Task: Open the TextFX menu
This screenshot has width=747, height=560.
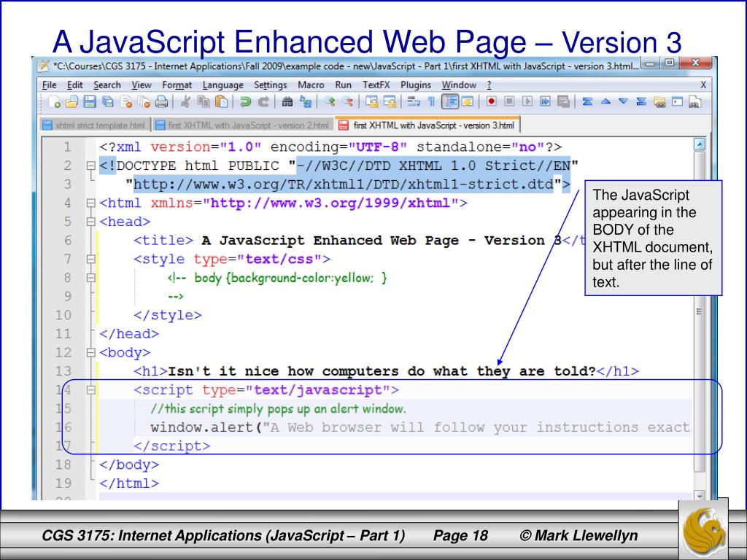Action: coord(376,85)
